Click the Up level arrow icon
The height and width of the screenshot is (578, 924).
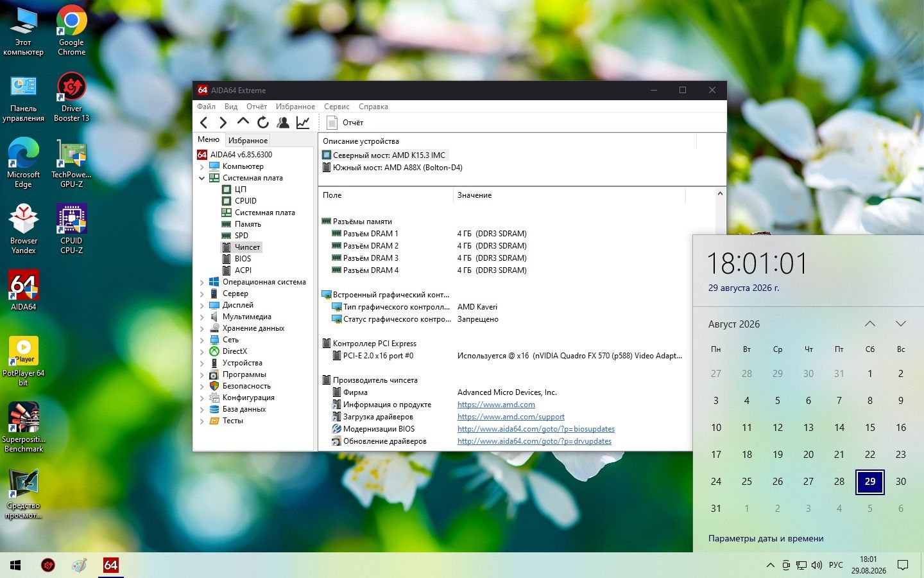243,121
